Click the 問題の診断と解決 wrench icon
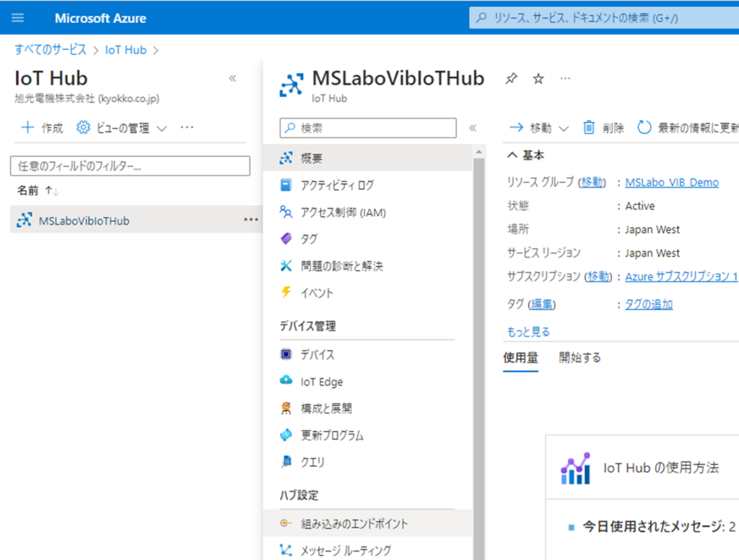This screenshot has width=739, height=560. click(286, 266)
